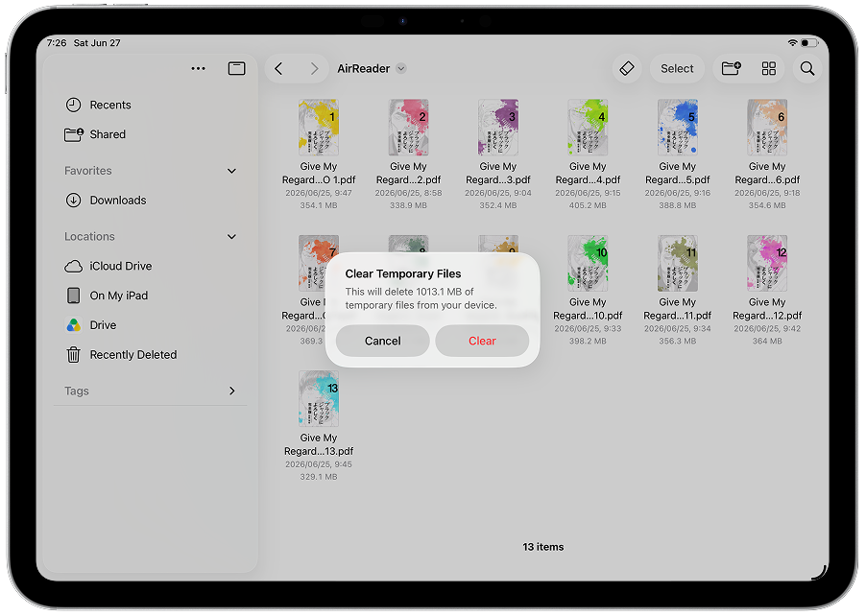The image size is (866, 616).
Task: Open the AirReader folder title dropdown
Action: (401, 68)
